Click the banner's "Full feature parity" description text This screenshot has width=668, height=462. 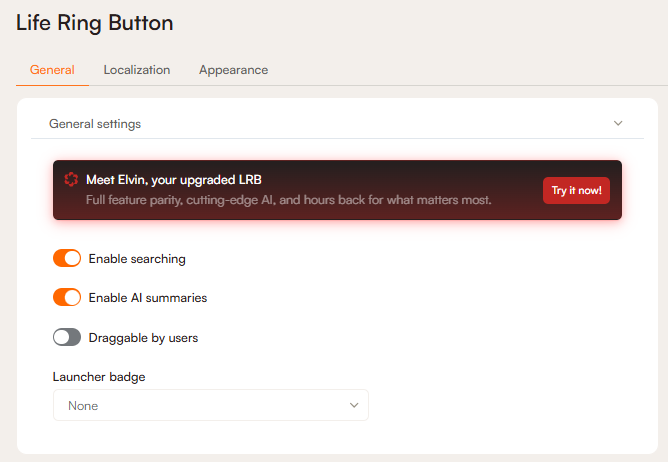(x=288, y=200)
